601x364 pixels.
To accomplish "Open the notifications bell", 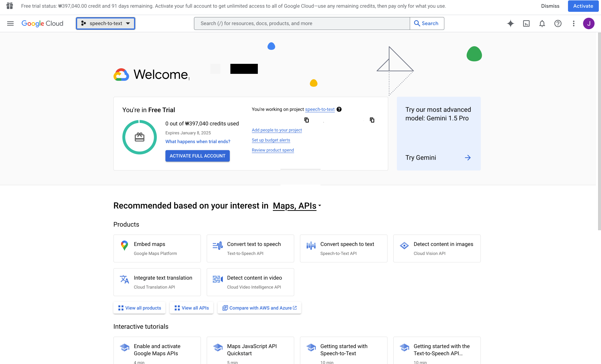I will point(542,23).
